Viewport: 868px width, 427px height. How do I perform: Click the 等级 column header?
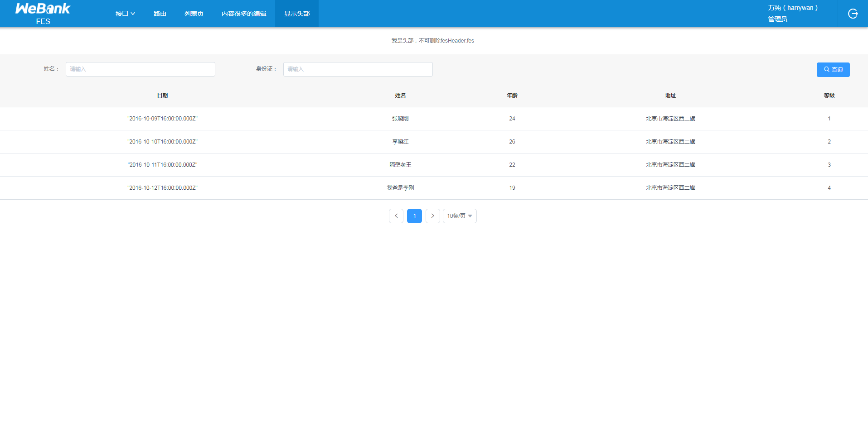(x=829, y=96)
